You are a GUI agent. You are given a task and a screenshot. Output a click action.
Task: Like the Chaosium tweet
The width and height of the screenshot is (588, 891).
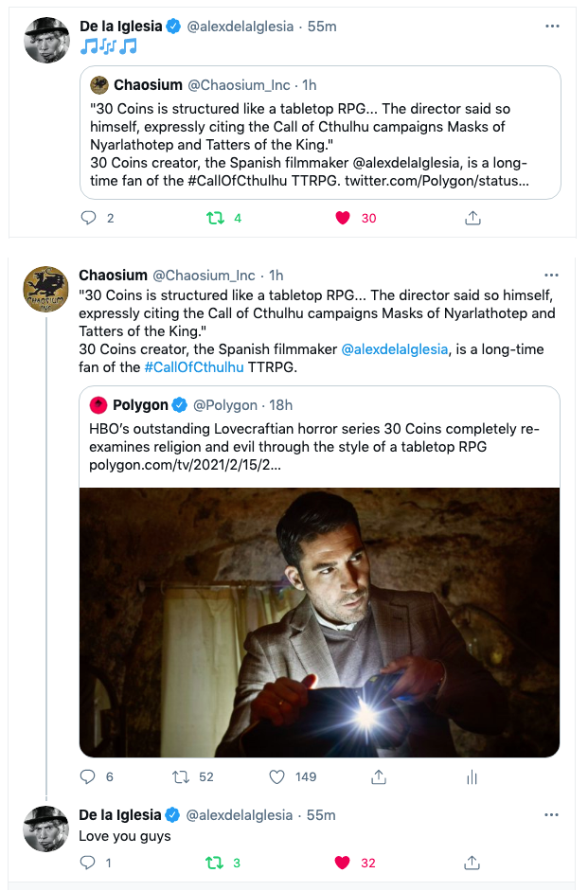(x=277, y=777)
